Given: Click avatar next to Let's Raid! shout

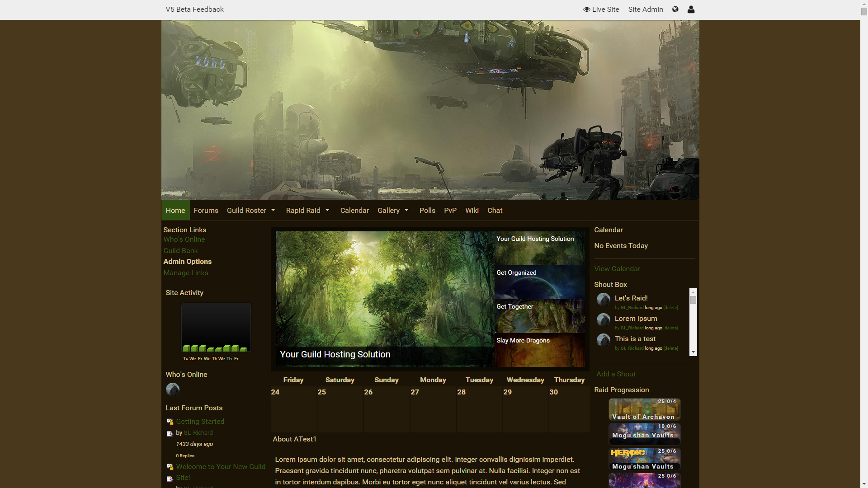Looking at the screenshot, I should 604,299.
